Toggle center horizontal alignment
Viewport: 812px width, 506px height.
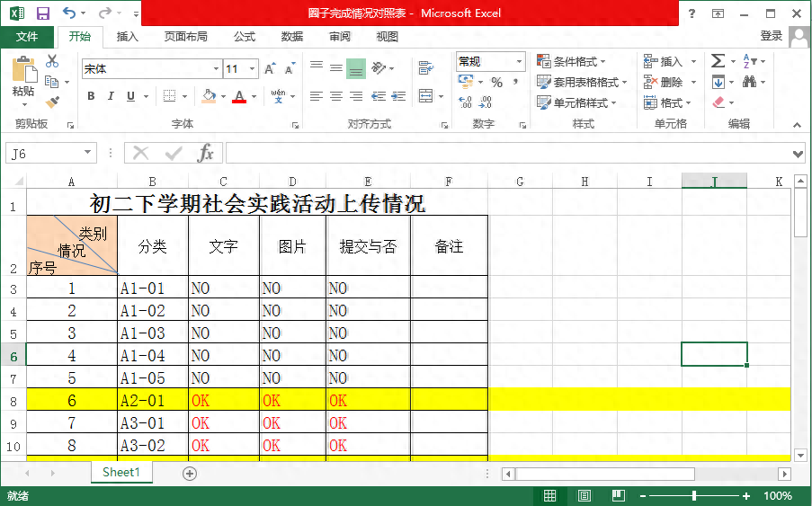[x=336, y=95]
